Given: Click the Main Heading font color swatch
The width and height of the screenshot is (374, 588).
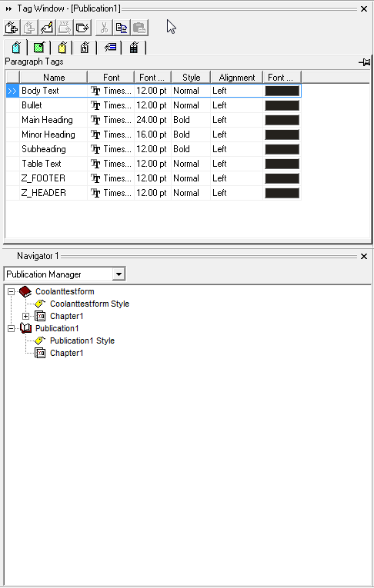Looking at the screenshot, I should point(282,120).
